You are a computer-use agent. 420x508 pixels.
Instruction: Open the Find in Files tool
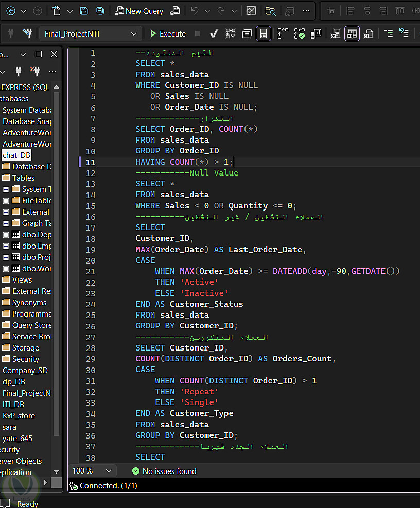pos(270,11)
